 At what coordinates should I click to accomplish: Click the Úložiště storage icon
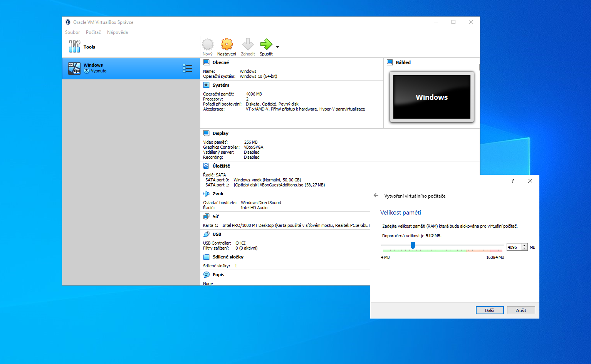pyautogui.click(x=206, y=166)
